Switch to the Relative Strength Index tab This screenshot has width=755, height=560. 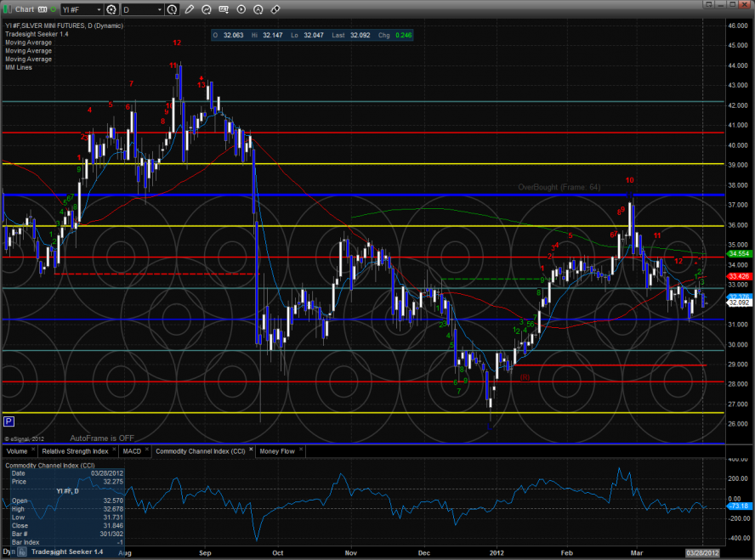click(x=75, y=451)
